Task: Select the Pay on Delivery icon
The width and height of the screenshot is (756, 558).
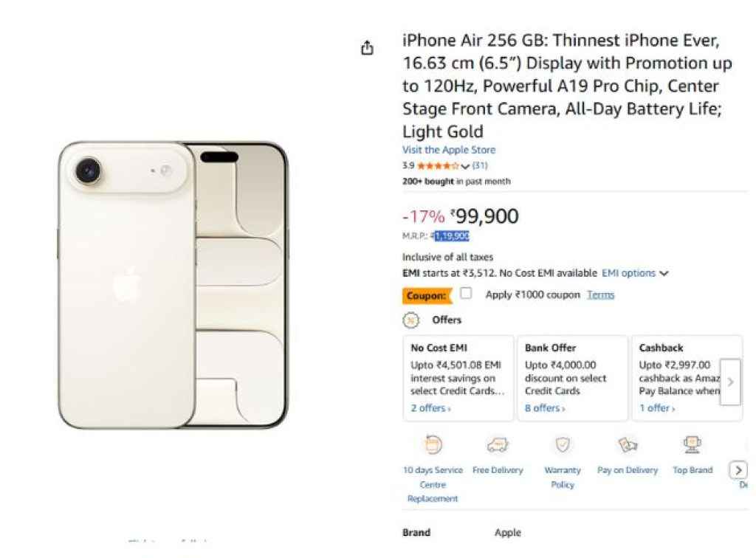Action: [627, 445]
